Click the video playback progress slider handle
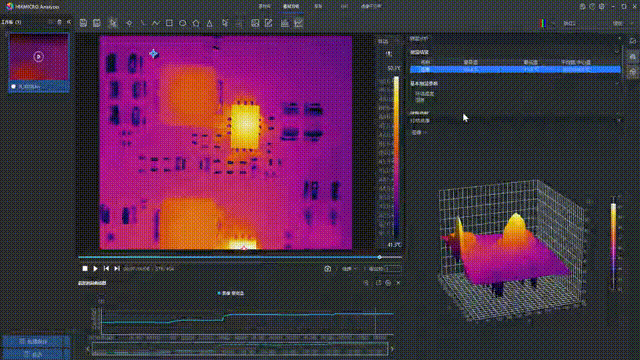The height and width of the screenshot is (360, 640). click(x=379, y=257)
